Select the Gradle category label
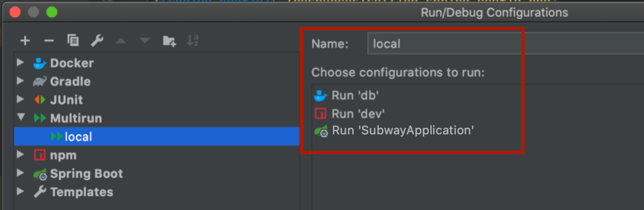 coord(70,81)
